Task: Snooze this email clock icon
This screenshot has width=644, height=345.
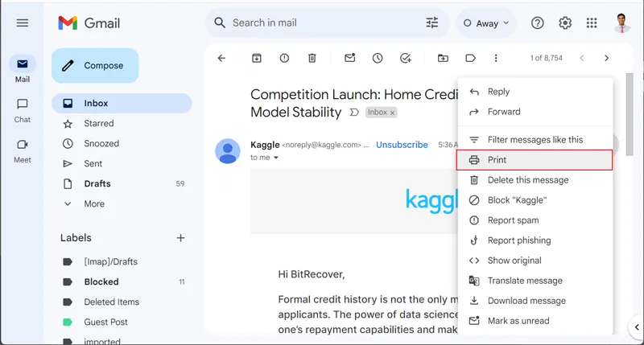Action: (378, 58)
